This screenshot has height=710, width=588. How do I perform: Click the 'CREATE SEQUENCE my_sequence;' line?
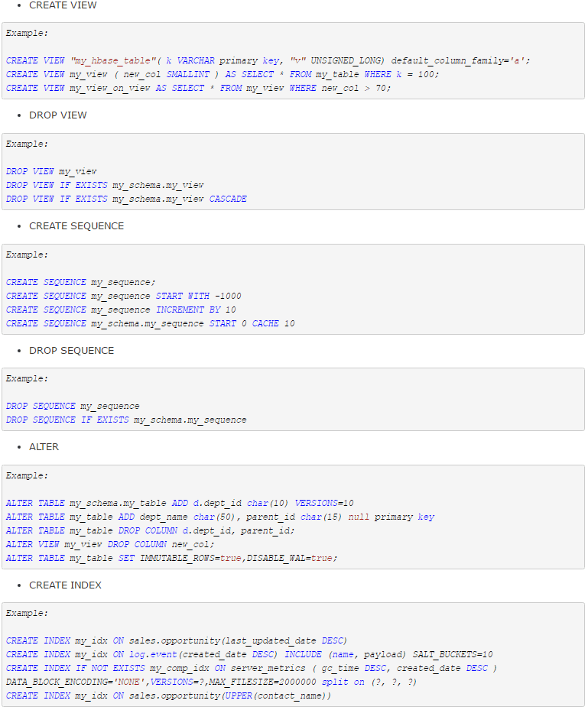[x=80, y=282]
